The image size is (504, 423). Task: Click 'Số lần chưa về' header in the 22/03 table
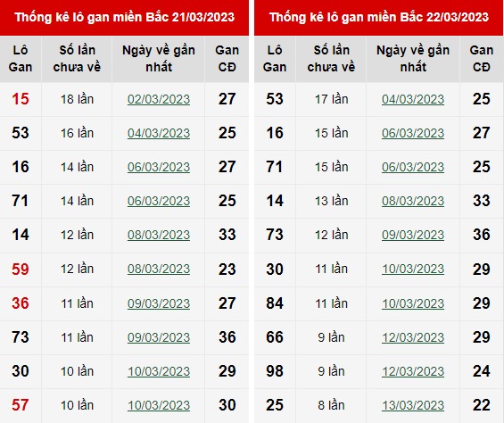pos(332,59)
